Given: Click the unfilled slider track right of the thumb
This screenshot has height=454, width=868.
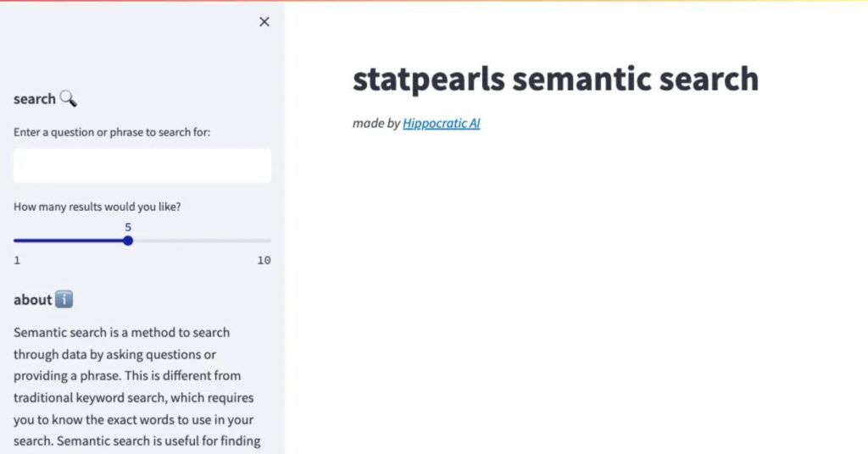Looking at the screenshot, I should point(202,241).
